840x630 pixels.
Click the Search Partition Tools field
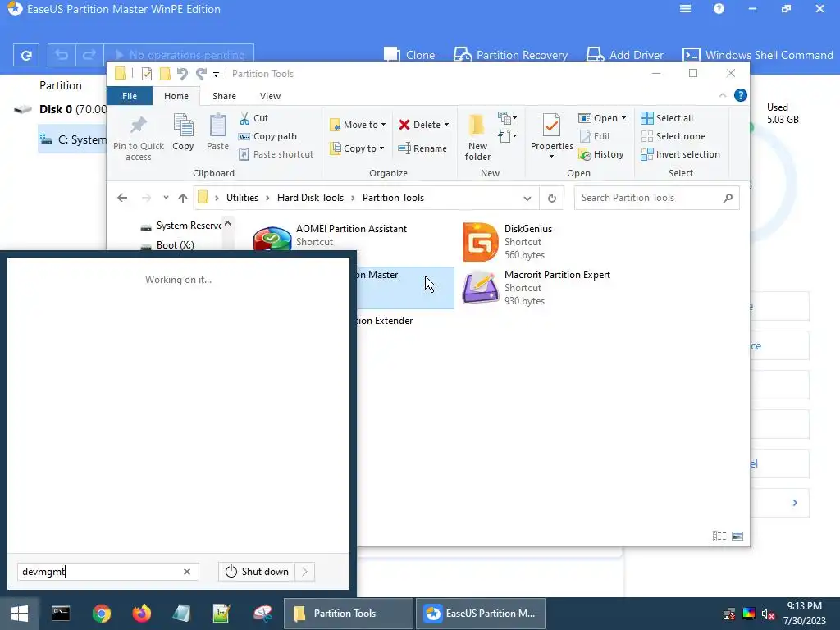[x=656, y=198]
